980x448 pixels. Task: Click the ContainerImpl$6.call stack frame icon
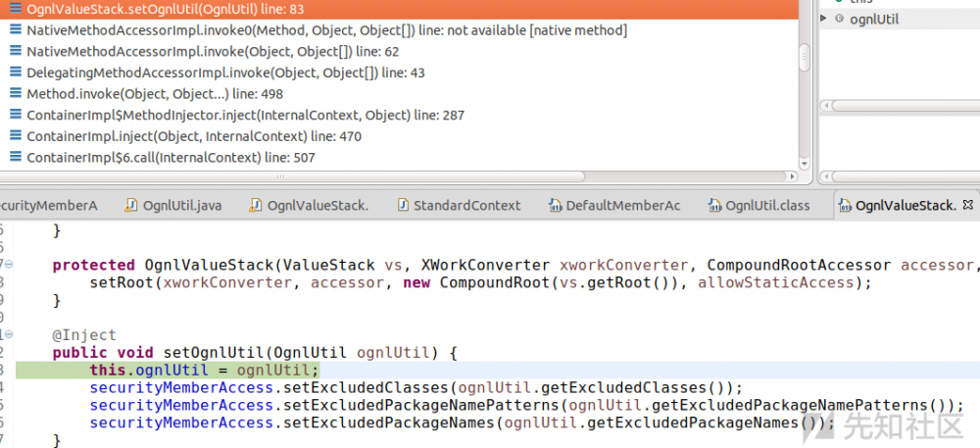click(16, 158)
